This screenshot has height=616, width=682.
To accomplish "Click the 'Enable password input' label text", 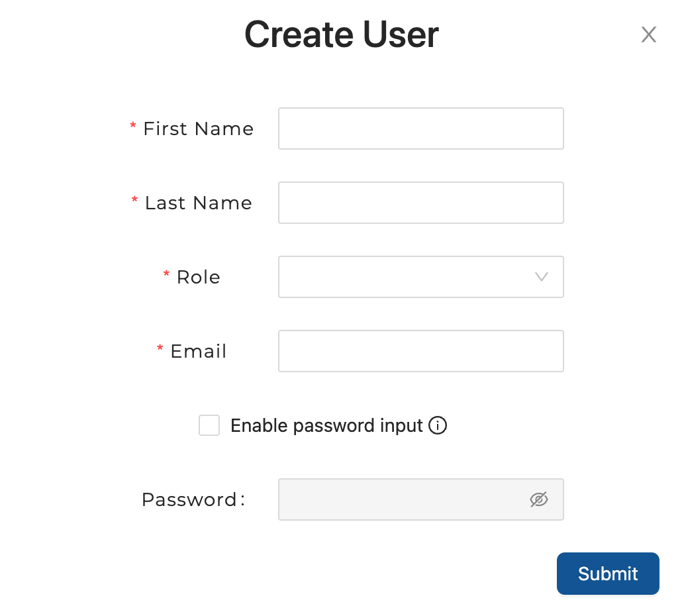I will pyautogui.click(x=326, y=425).
